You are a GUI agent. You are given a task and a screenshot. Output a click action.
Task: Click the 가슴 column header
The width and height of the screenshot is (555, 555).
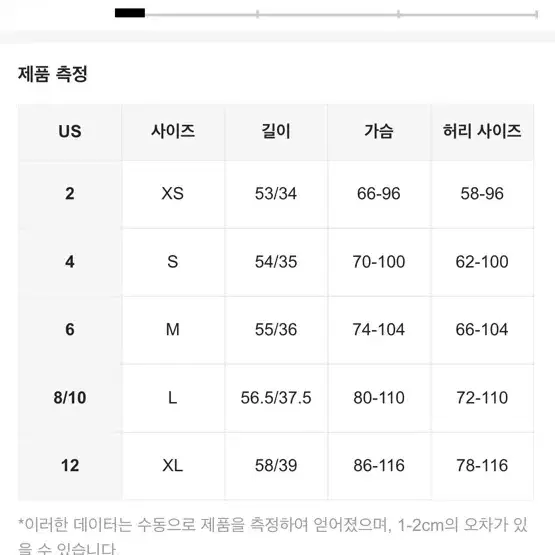(379, 132)
